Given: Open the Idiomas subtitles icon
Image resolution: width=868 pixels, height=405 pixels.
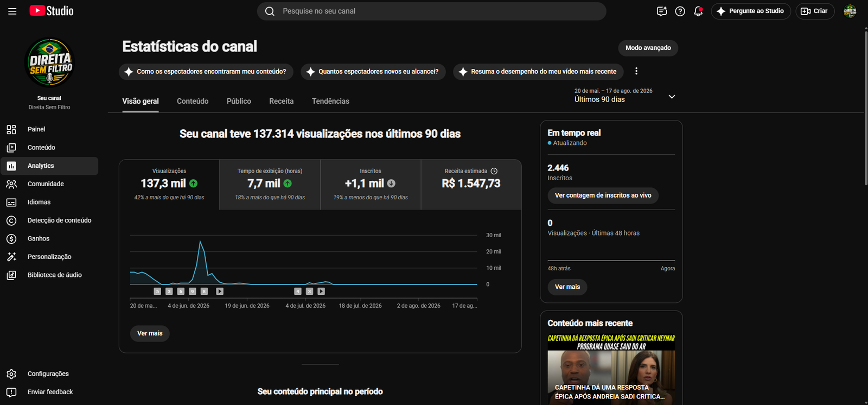Looking at the screenshot, I should 11,202.
